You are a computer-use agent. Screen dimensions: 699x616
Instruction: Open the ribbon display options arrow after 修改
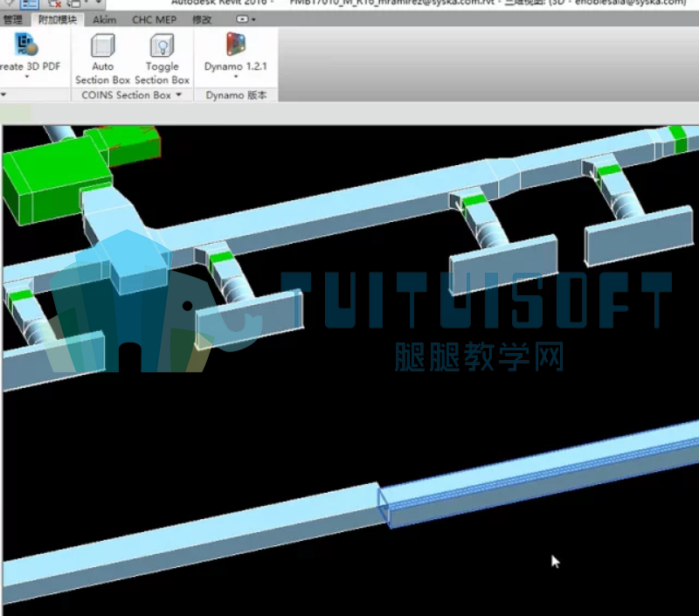point(253,19)
